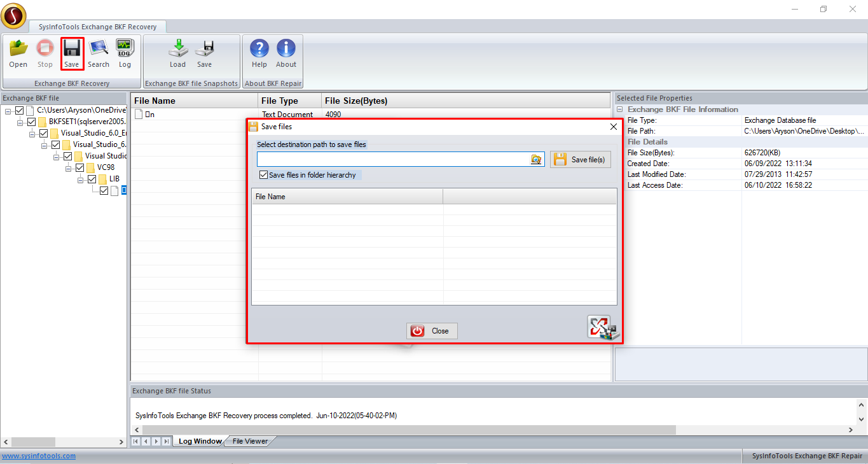Show the About information icon
Image resolution: width=868 pixels, height=464 pixels.
[x=286, y=53]
